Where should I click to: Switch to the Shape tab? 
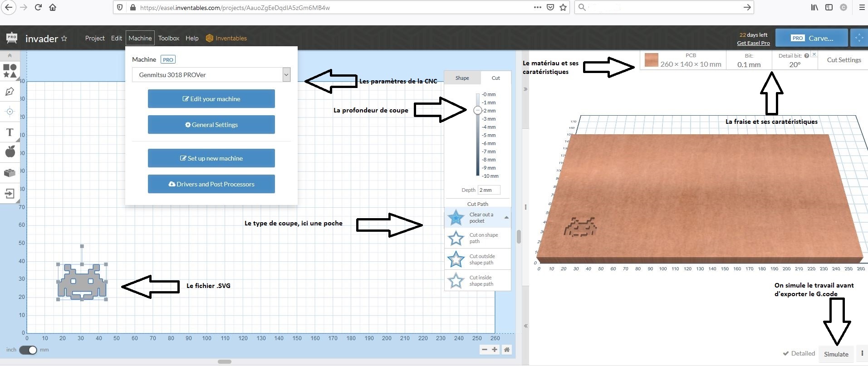pos(462,78)
